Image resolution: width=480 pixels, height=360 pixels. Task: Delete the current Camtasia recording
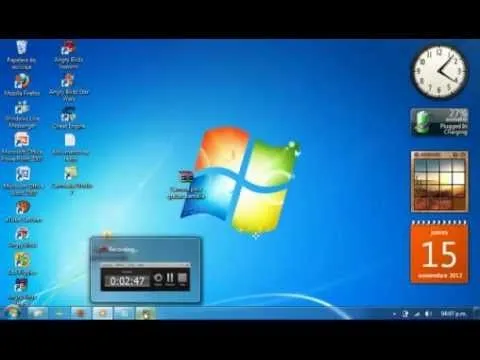tap(158, 279)
